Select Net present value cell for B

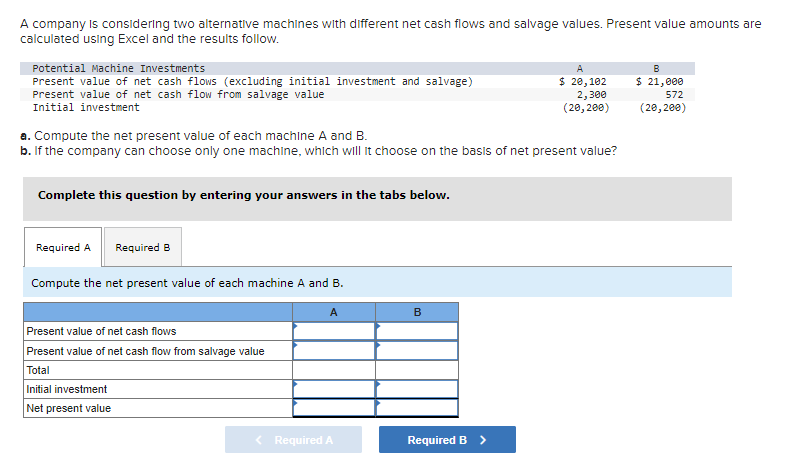(417, 408)
